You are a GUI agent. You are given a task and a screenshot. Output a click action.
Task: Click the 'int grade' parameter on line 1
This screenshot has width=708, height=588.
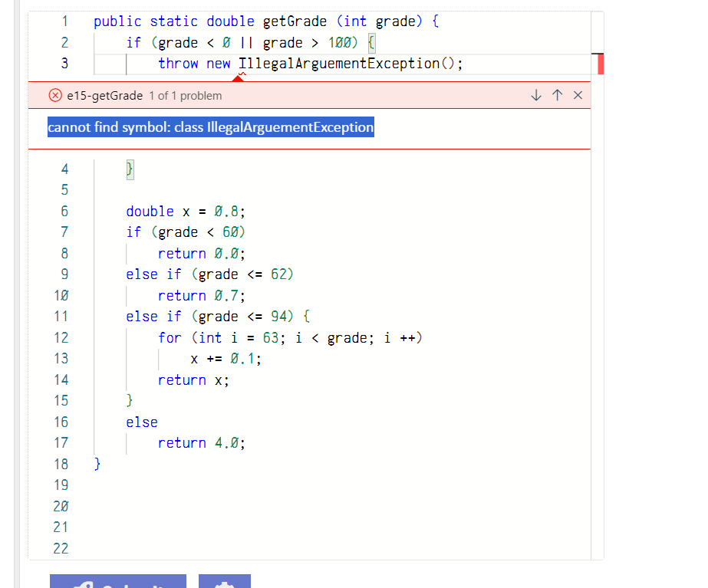(379, 21)
